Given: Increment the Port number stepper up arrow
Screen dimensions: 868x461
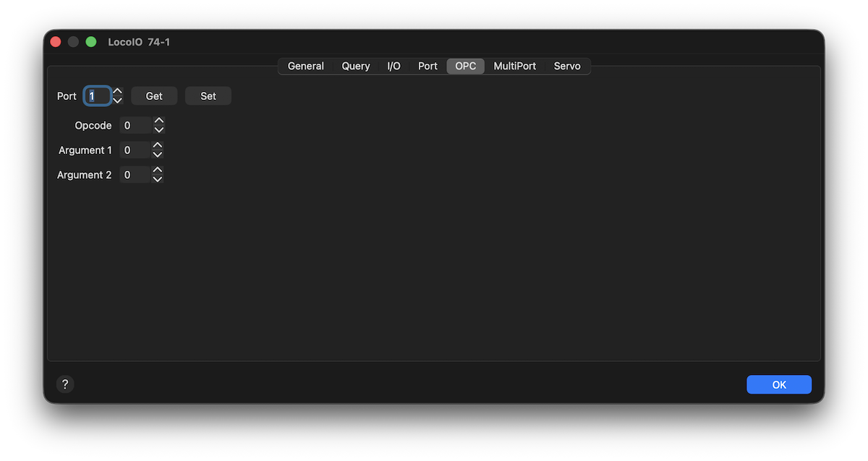Looking at the screenshot, I should pyautogui.click(x=118, y=91).
